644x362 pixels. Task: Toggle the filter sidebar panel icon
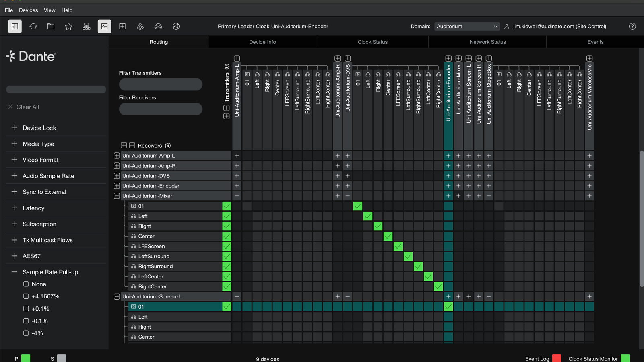[15, 26]
